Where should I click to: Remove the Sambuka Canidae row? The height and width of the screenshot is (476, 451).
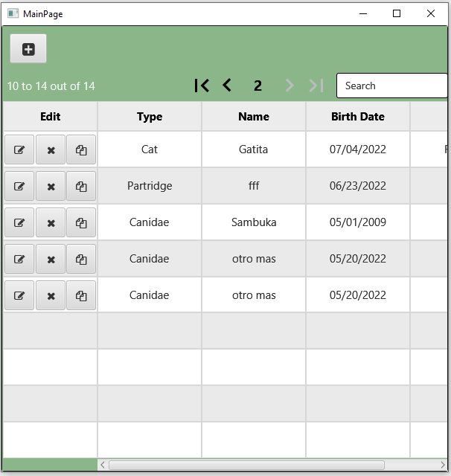tap(51, 222)
